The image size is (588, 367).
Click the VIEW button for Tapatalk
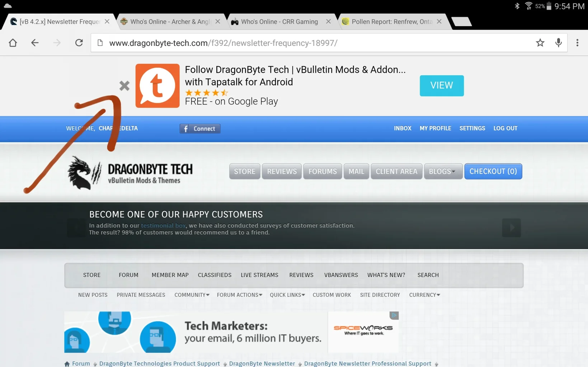[442, 86]
